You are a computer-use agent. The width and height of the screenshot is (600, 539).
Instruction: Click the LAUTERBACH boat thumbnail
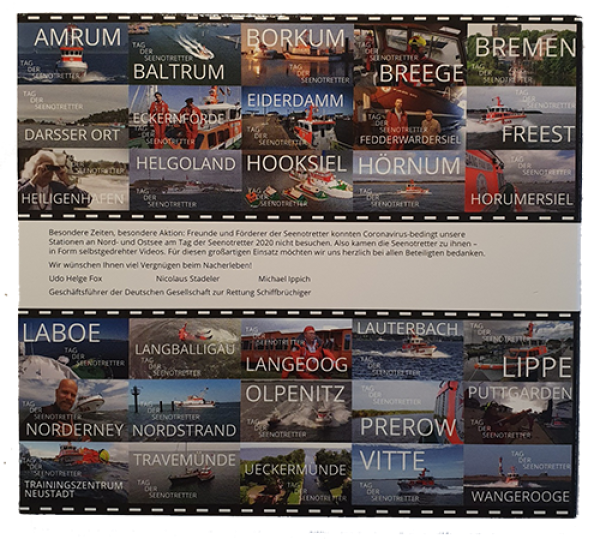[408, 350]
